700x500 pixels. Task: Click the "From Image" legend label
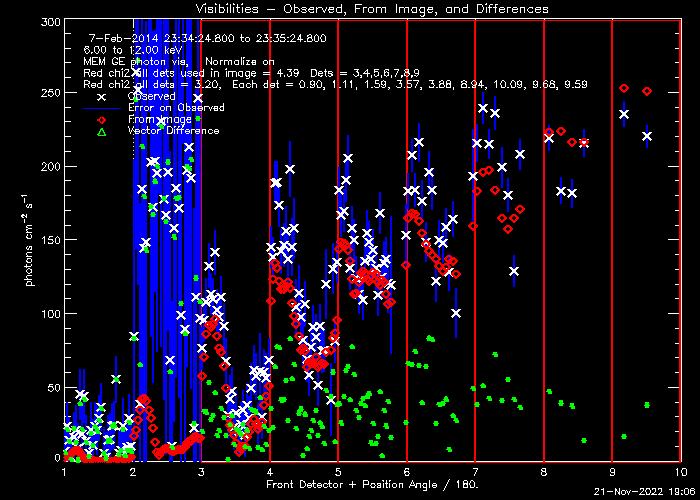coord(159,119)
